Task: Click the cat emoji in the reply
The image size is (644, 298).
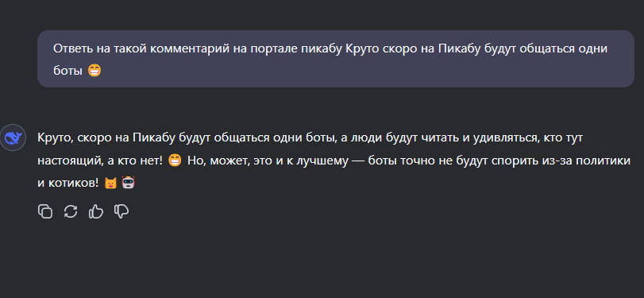Action: coord(110,183)
